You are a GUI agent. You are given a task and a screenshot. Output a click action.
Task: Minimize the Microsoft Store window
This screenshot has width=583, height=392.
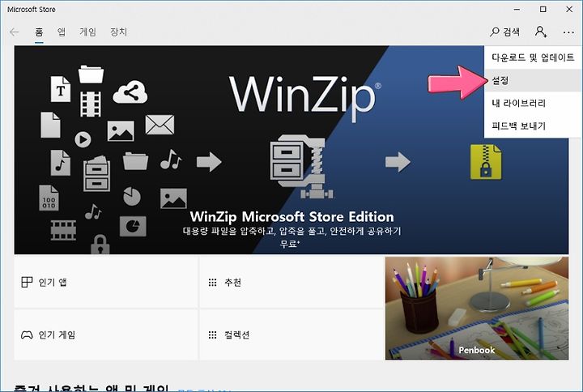tap(517, 9)
